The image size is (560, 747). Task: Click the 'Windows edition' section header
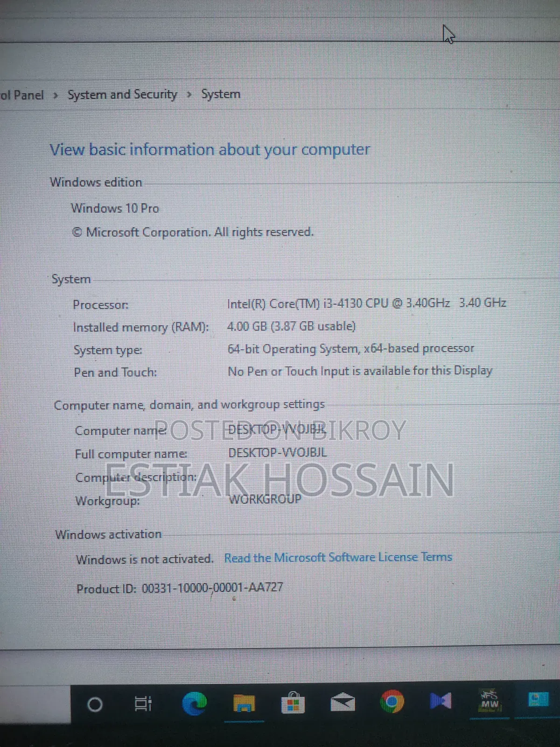pyautogui.click(x=96, y=182)
